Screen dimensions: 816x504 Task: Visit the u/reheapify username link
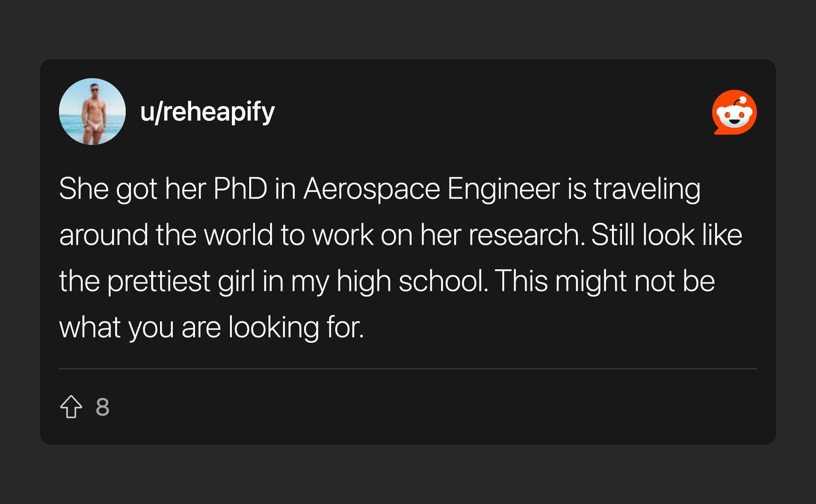207,112
